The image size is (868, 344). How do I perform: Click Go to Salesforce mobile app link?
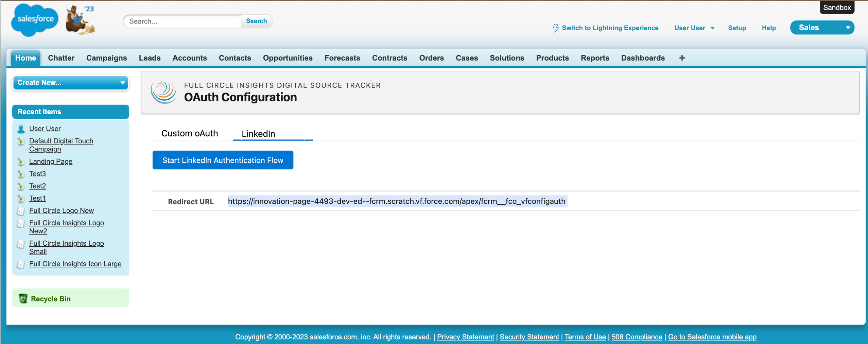[712, 337]
